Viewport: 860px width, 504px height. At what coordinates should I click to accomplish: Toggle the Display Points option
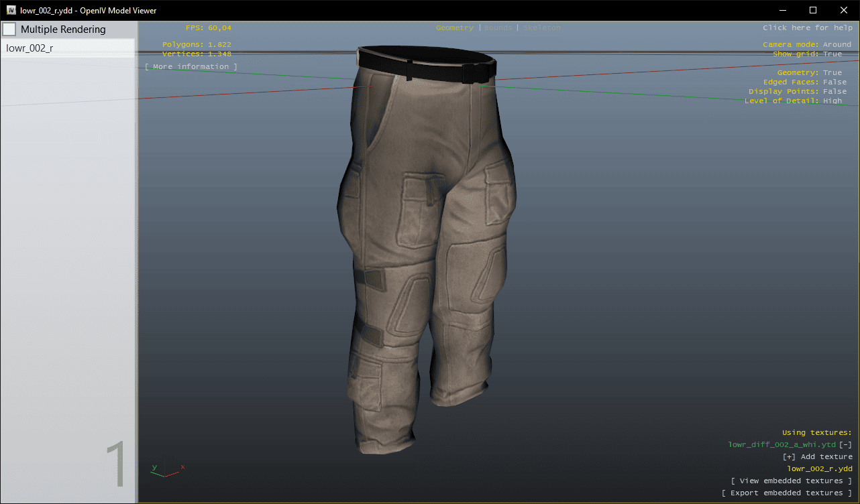pyautogui.click(x=835, y=92)
